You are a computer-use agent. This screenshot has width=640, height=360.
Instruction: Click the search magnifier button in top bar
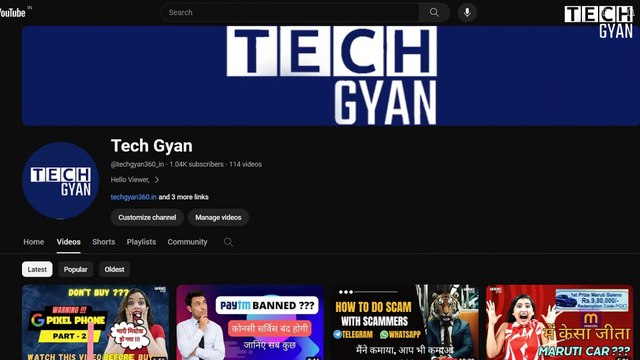(434, 13)
